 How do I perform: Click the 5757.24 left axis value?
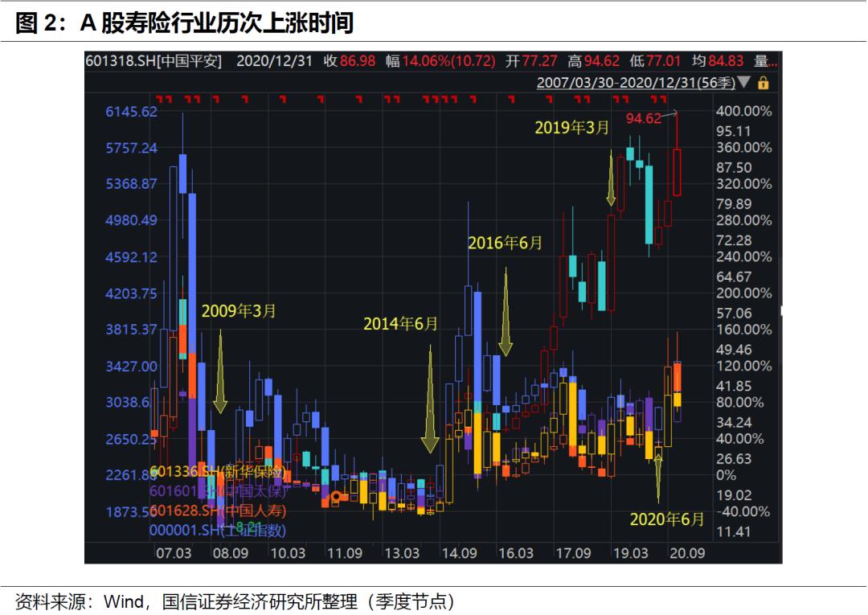(131, 149)
